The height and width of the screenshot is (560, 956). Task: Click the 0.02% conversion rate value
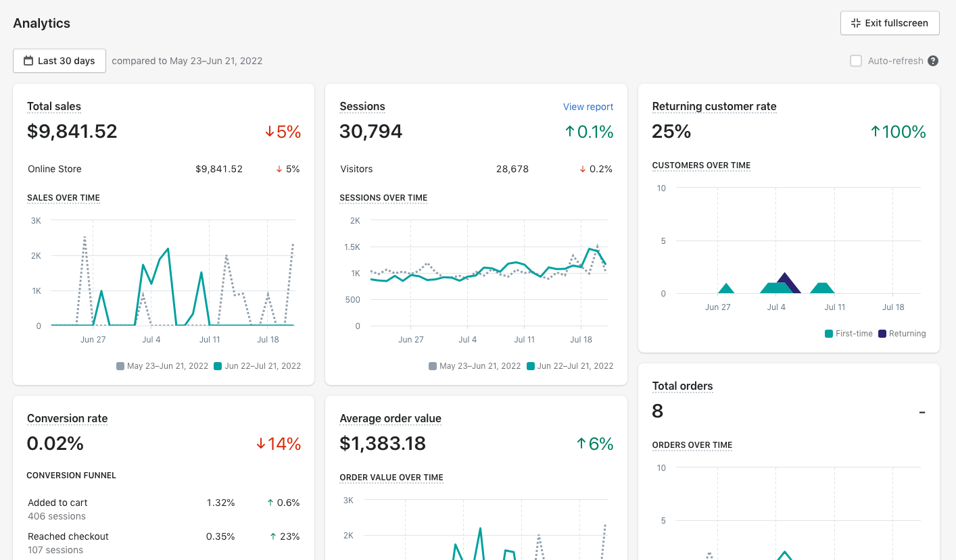point(55,443)
